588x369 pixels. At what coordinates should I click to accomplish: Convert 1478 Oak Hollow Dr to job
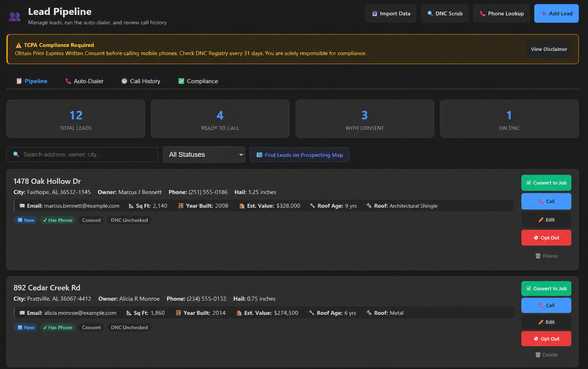point(546,183)
